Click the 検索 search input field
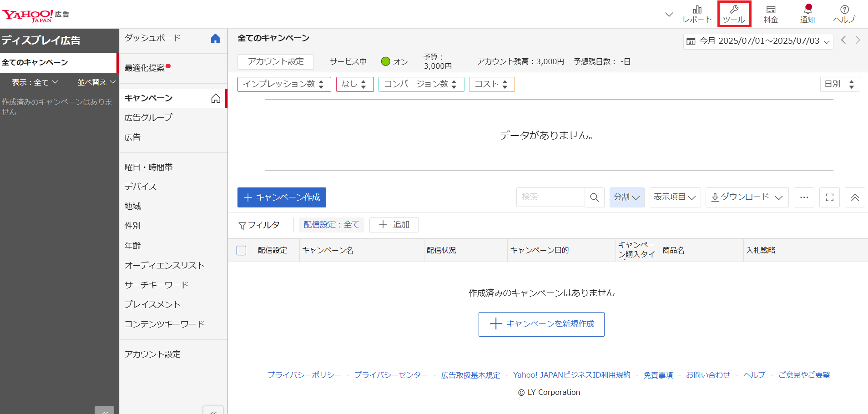The width and height of the screenshot is (868, 414). point(550,197)
